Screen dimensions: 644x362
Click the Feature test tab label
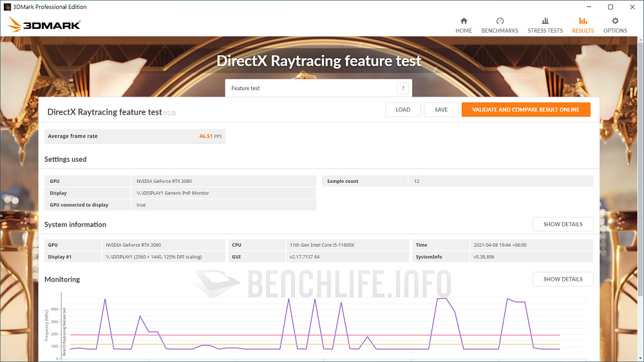(x=245, y=88)
